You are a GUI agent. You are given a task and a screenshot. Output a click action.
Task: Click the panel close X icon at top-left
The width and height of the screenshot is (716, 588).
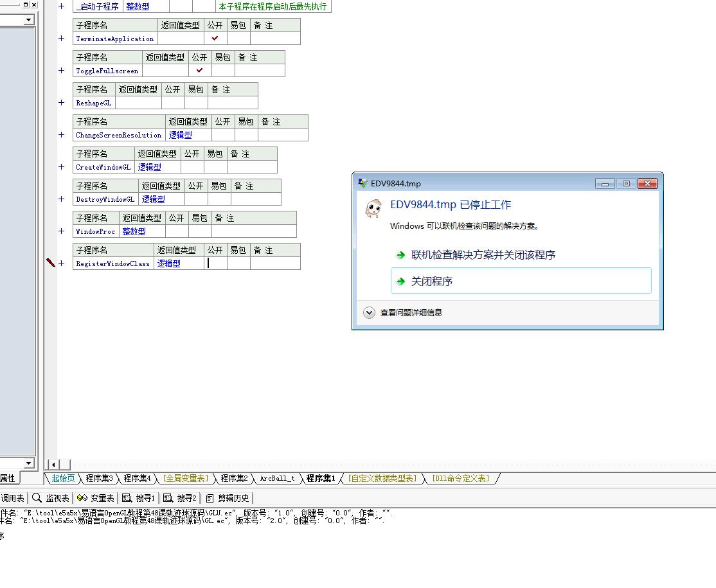tap(34, 4)
